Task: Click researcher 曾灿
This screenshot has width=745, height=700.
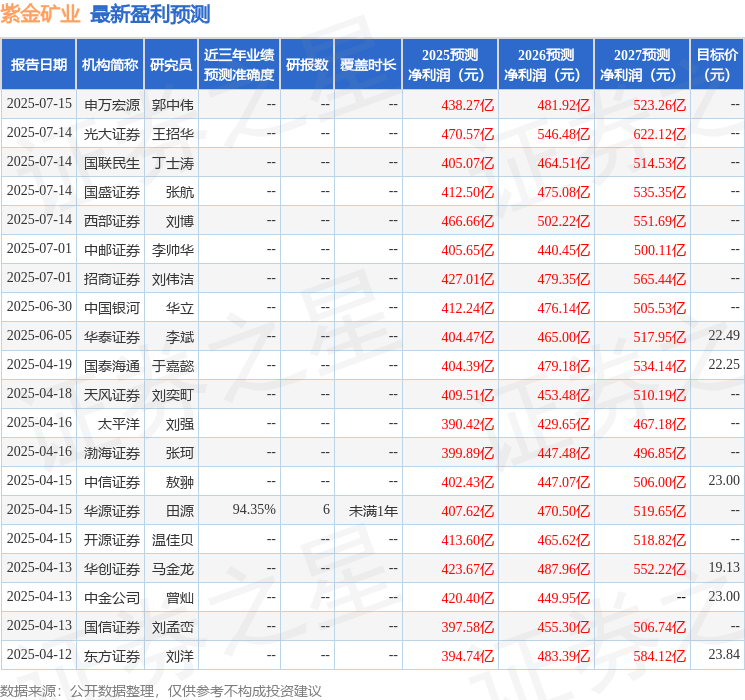Action: click(180, 598)
